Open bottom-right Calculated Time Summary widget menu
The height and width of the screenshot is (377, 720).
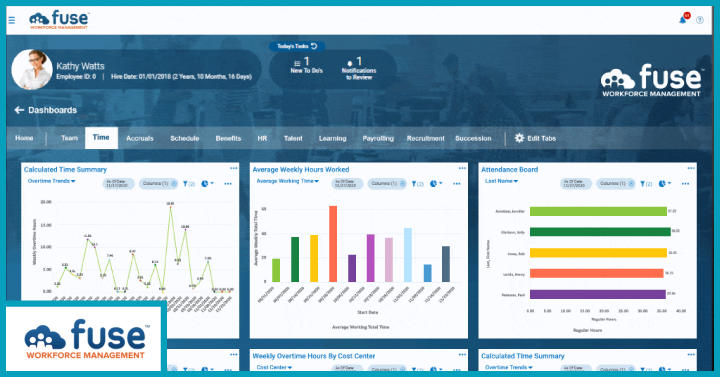(691, 355)
